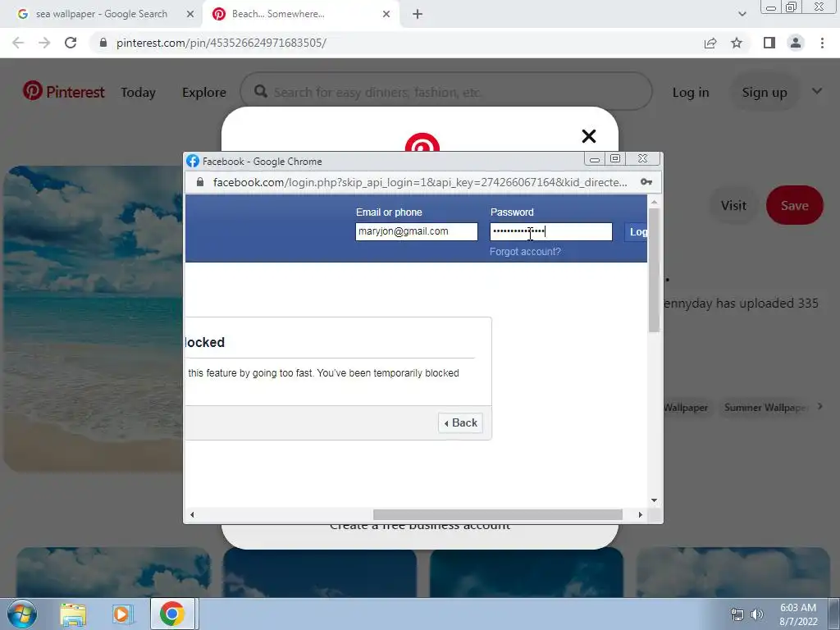
Task: Click the Visit button on the pin
Action: 733,205
